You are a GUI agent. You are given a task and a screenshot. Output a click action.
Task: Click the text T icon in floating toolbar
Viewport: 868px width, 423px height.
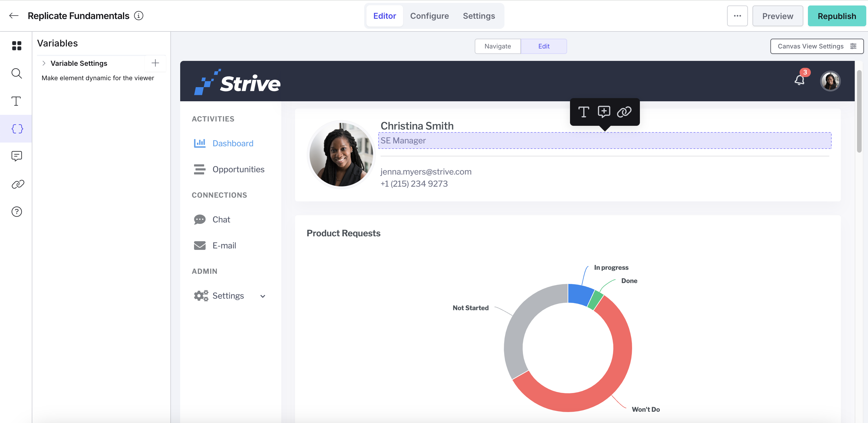click(x=584, y=111)
